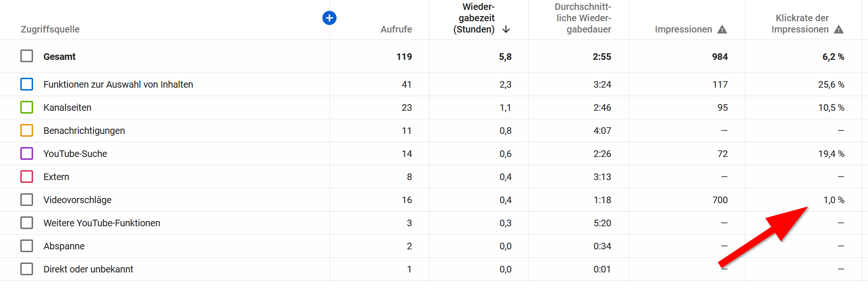Click the warning triangle beside Impressionen

[x=722, y=29]
